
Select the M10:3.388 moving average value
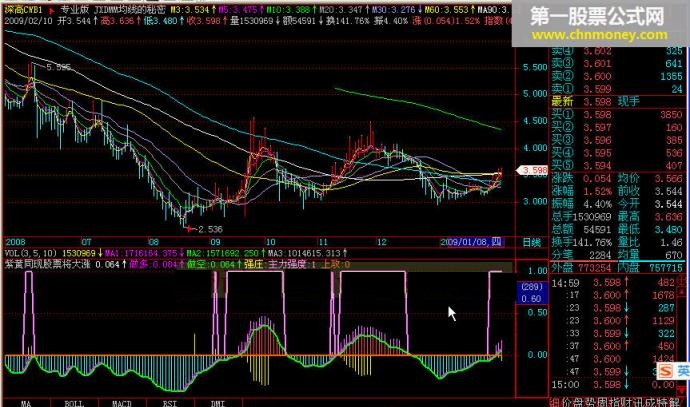(288, 10)
